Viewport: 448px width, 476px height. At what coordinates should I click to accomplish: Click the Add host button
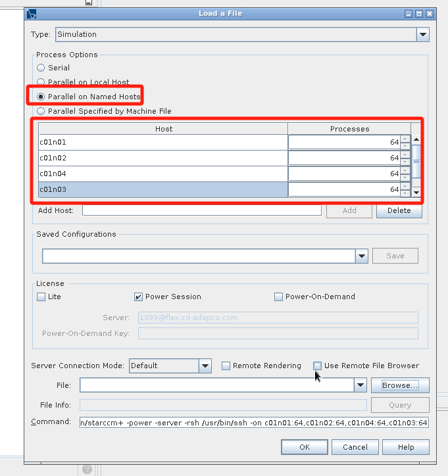(349, 210)
